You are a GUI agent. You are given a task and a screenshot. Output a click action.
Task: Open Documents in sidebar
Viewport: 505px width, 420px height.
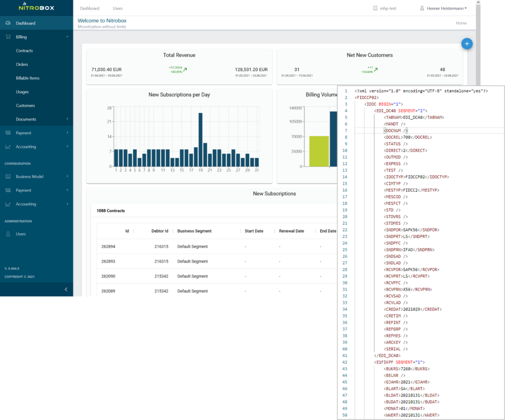26,119
